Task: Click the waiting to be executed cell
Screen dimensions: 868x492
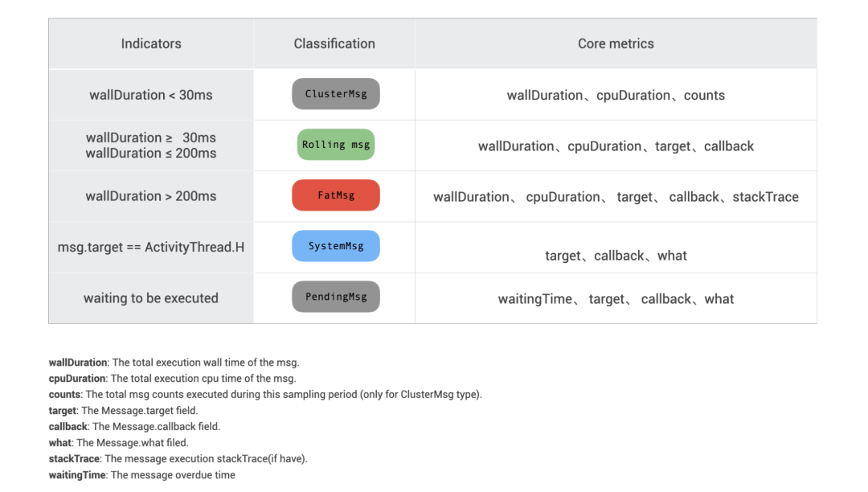Action: tap(151, 298)
